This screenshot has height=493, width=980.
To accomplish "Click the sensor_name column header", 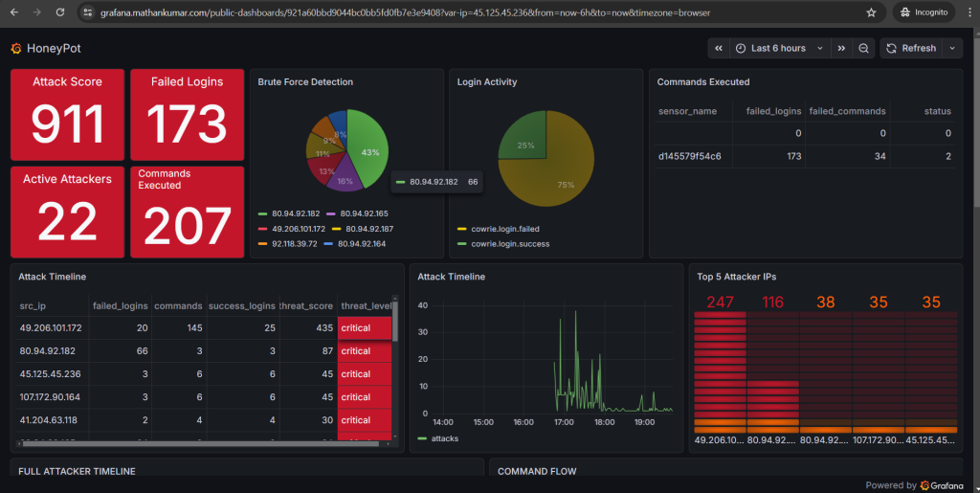I will (687, 111).
